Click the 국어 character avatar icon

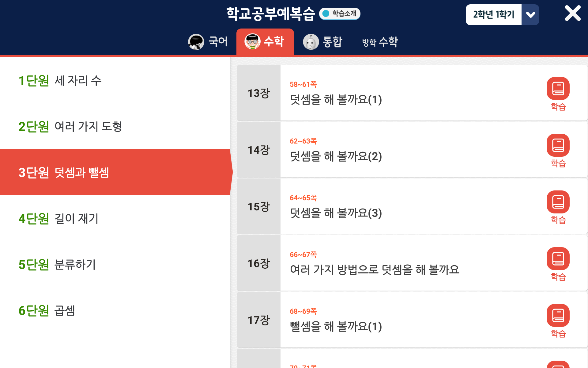(196, 42)
